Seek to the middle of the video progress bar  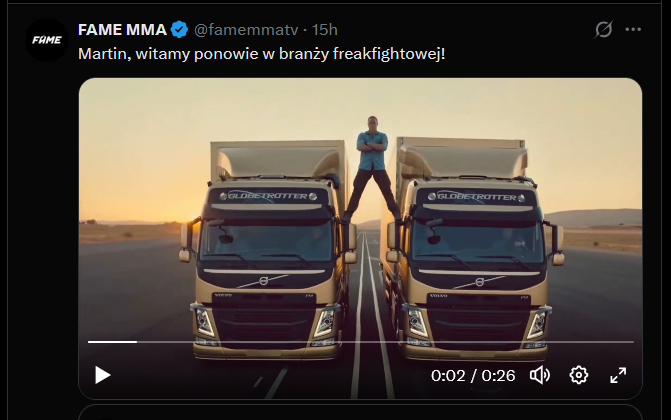pos(360,342)
